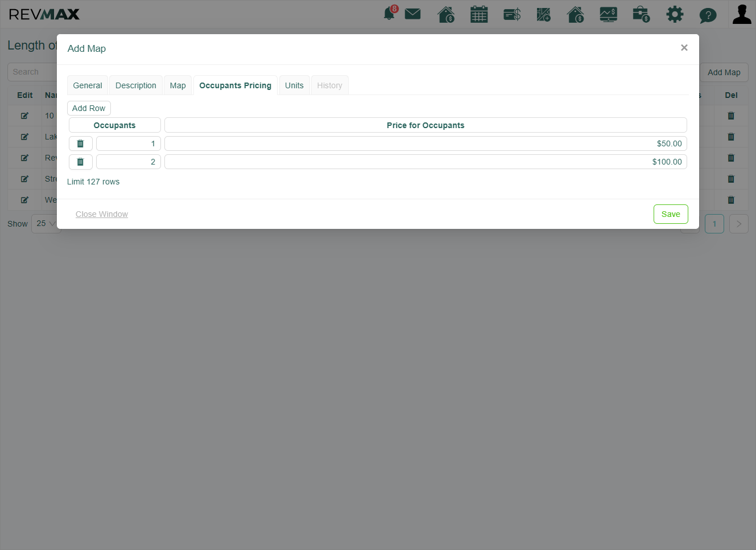Go to the next page arrow
The width and height of the screenshot is (756, 550).
tap(739, 224)
